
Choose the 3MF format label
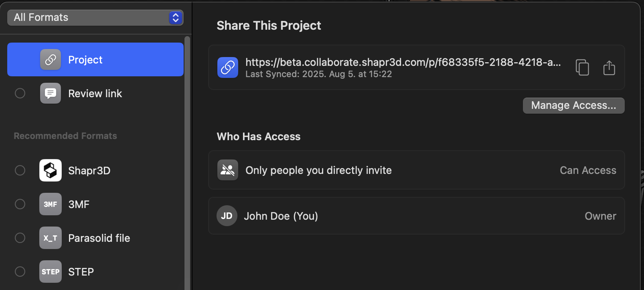pos(79,204)
